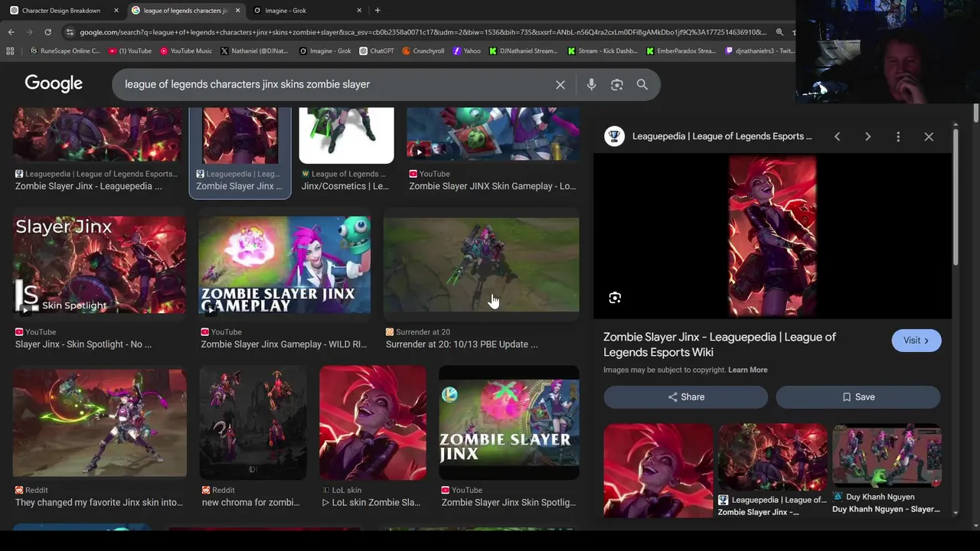Start voice search with microphone
This screenshot has height=551, width=980.
[591, 85]
